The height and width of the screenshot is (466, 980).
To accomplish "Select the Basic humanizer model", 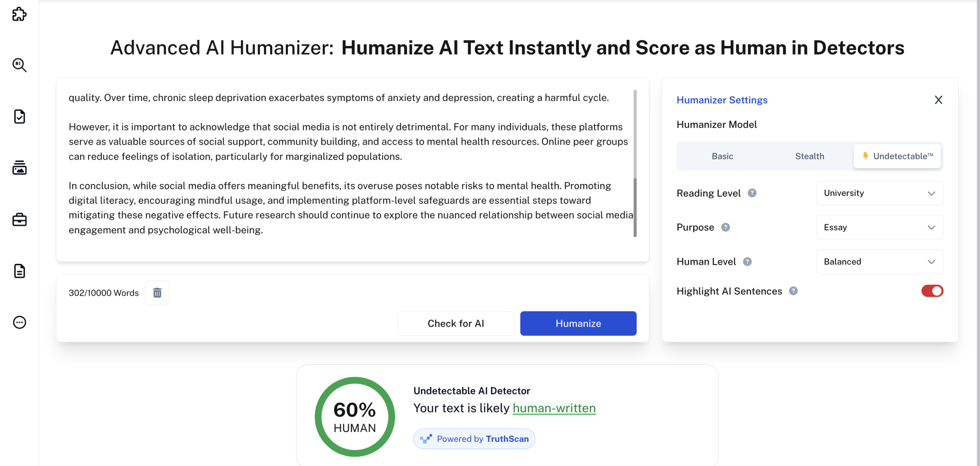I will pyautogui.click(x=722, y=156).
